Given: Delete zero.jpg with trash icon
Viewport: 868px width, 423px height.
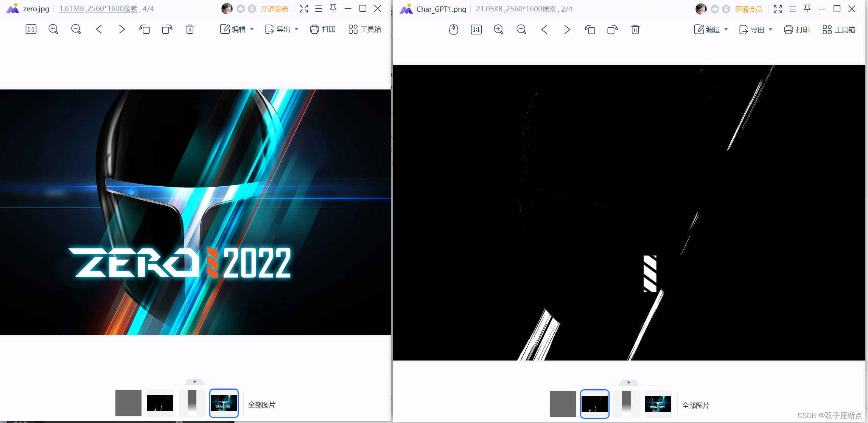Looking at the screenshot, I should tap(190, 29).
